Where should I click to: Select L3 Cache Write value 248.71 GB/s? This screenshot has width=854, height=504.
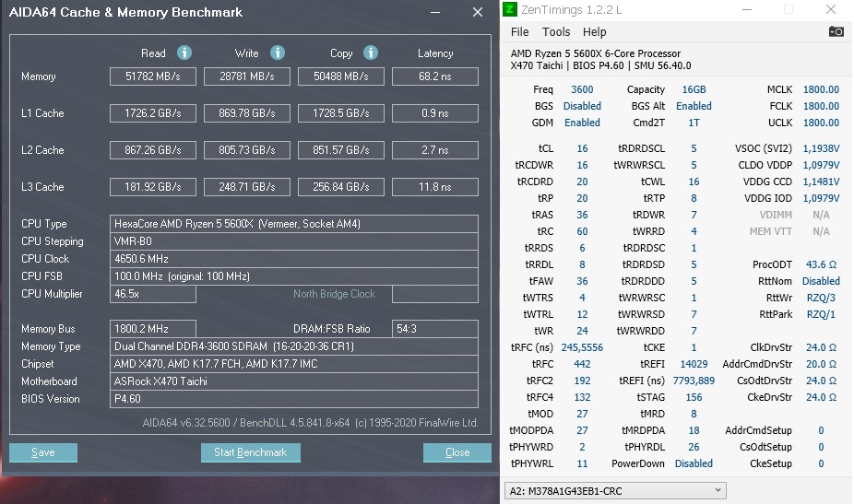point(247,187)
